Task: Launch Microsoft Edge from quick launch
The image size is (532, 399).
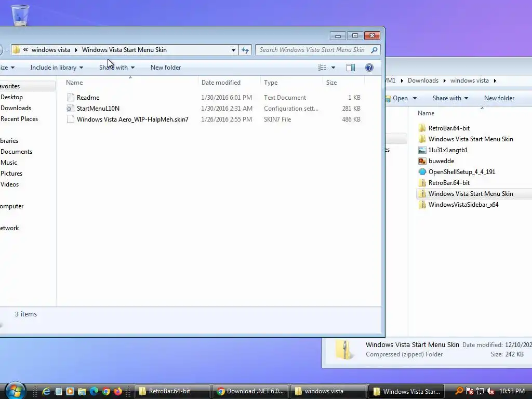Action: (x=94, y=392)
